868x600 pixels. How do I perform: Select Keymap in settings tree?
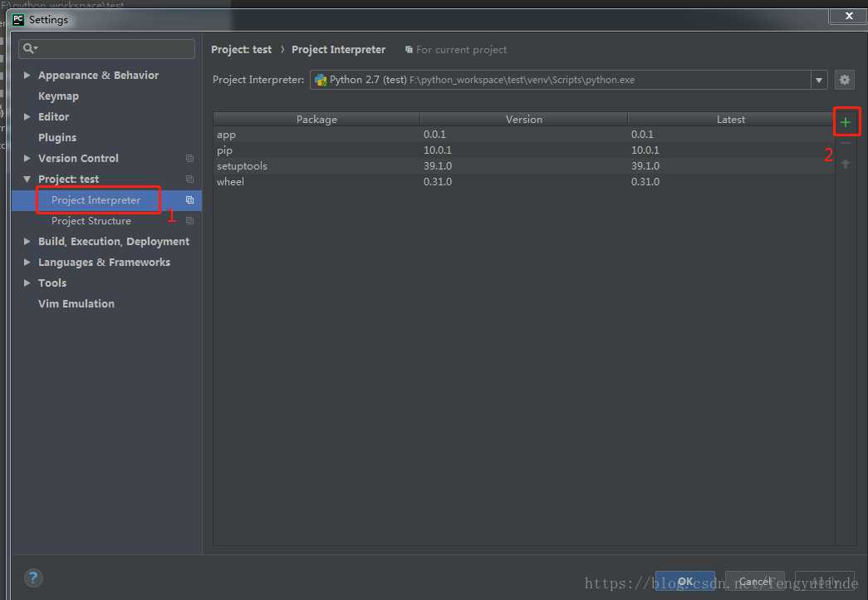(x=58, y=96)
